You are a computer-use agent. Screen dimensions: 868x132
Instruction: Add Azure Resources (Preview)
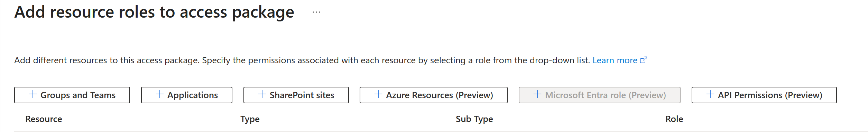[434, 95]
